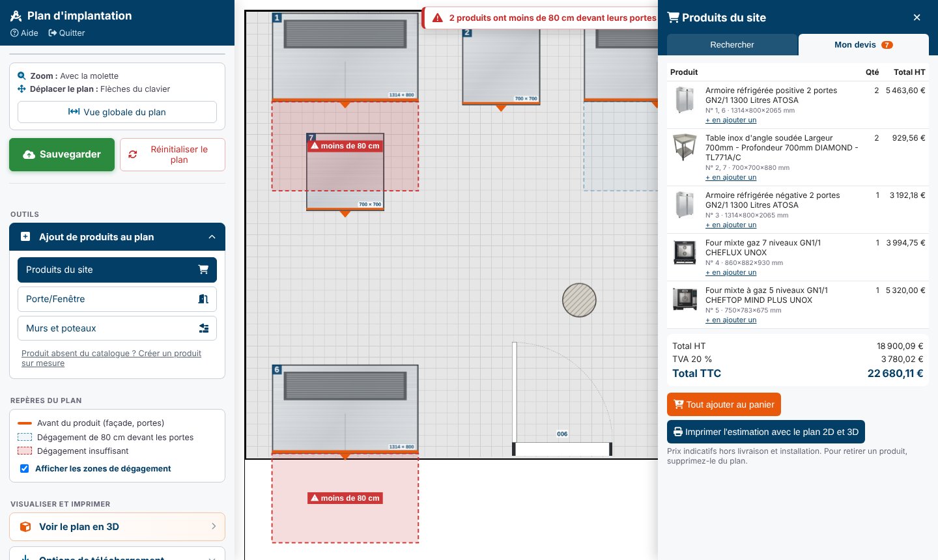
Task: Switch to the Rechercher tab
Action: 732,45
